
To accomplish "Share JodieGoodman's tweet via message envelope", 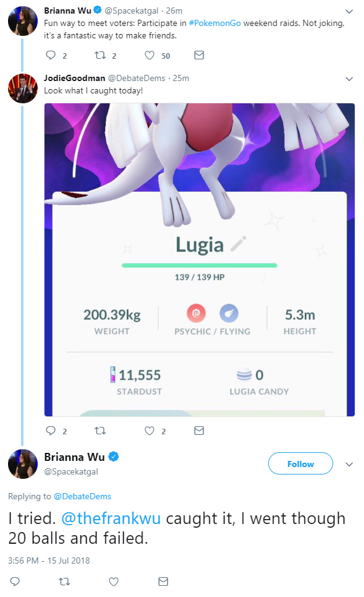I will click(x=199, y=431).
